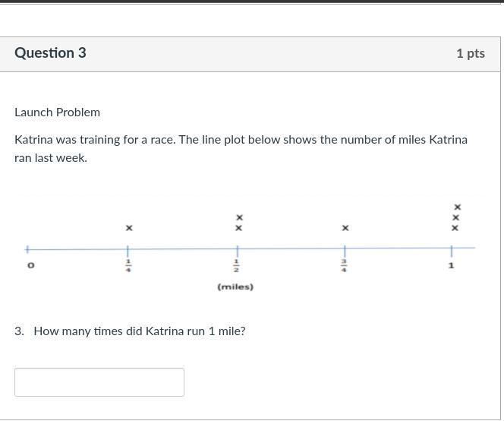Click the topmost X above 1
Viewport: 504px width, 421px height.
[457, 207]
